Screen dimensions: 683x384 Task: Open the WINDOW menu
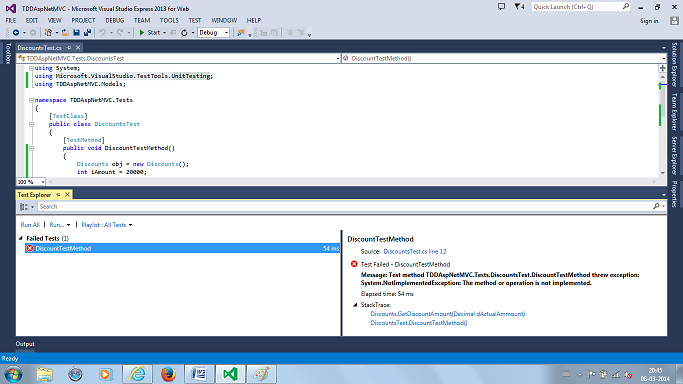pyautogui.click(x=224, y=20)
